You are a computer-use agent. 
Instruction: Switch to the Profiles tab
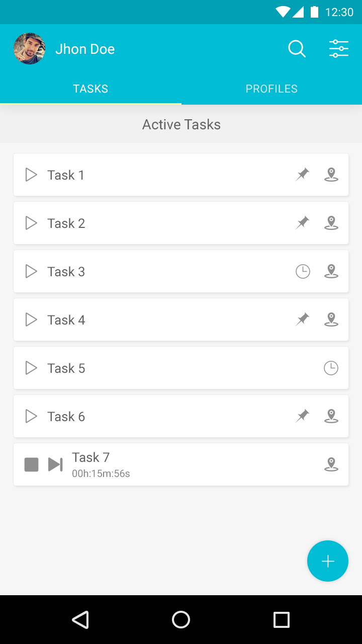coord(271,89)
